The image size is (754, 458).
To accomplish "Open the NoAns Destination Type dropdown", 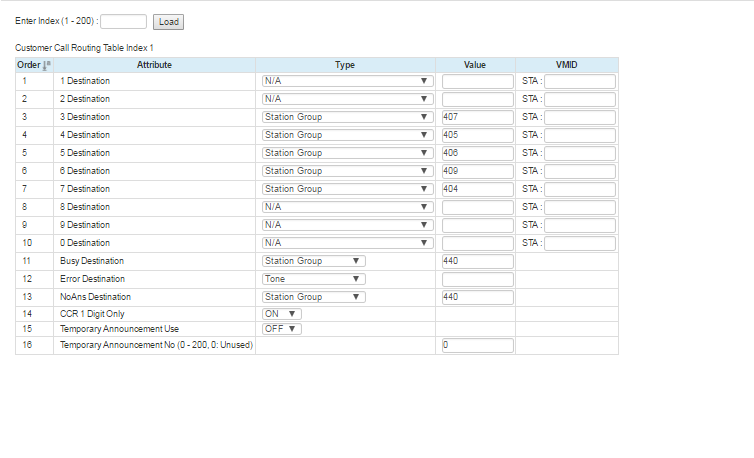I will [313, 297].
